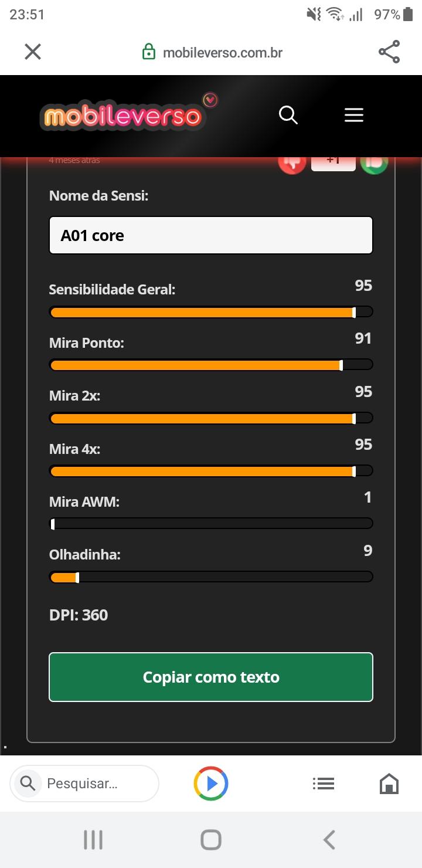Viewport: 422px width, 868px height.
Task: Click the green thumbs-up like button
Action: [x=374, y=162]
